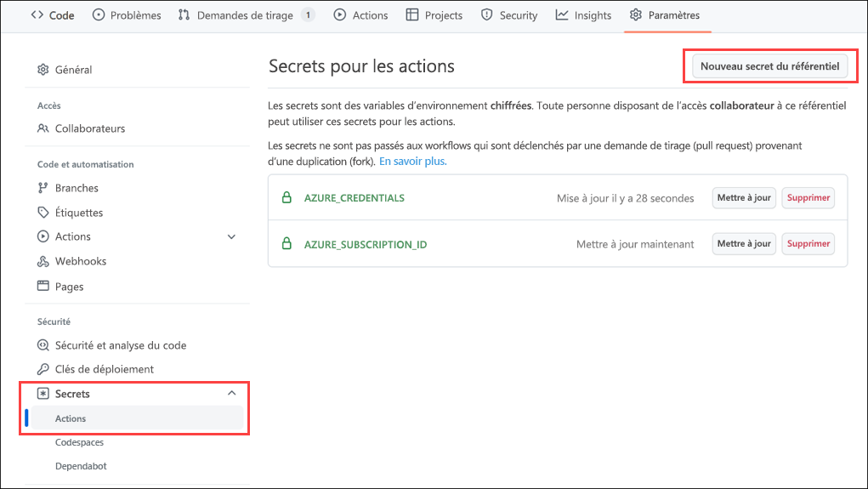Image resolution: width=868 pixels, height=489 pixels.
Task: Open Webhooks settings
Action: (x=80, y=261)
